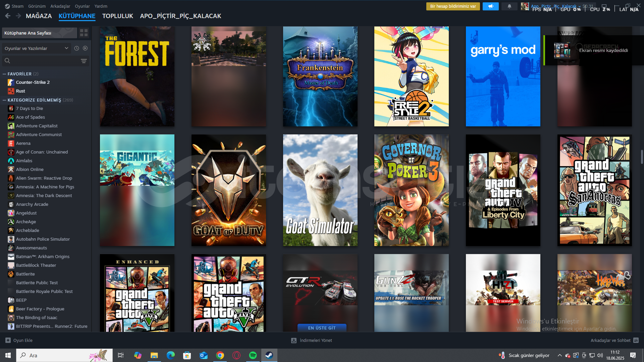
Task: Click the search magnifier icon
Action: click(x=7, y=61)
